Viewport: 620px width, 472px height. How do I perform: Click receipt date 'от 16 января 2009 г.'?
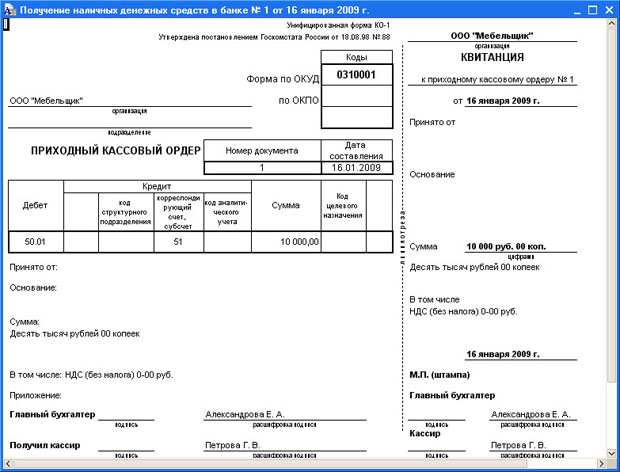tap(496, 101)
